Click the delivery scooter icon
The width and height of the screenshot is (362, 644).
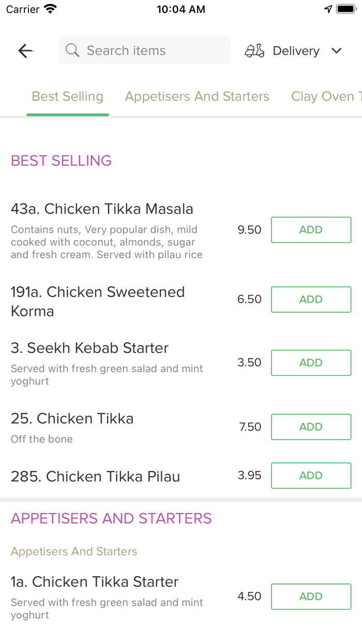tap(254, 50)
